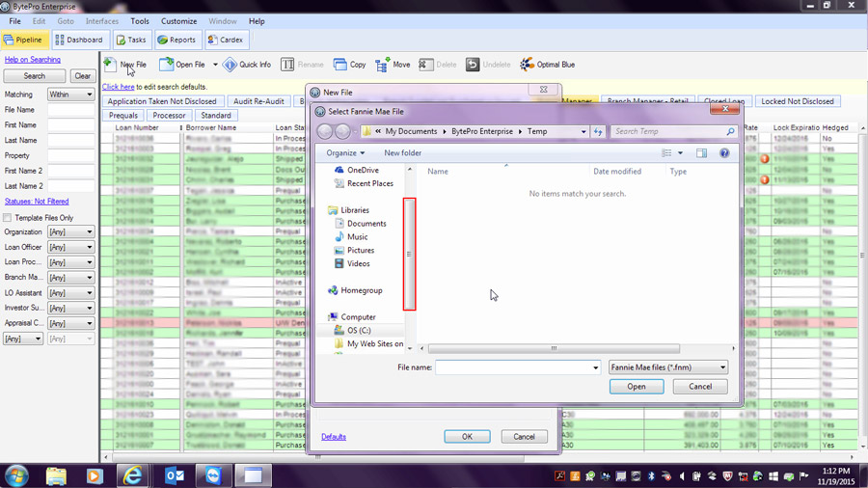Click the Open button in file dialog
Screen dimensions: 868x488
pos(637,386)
